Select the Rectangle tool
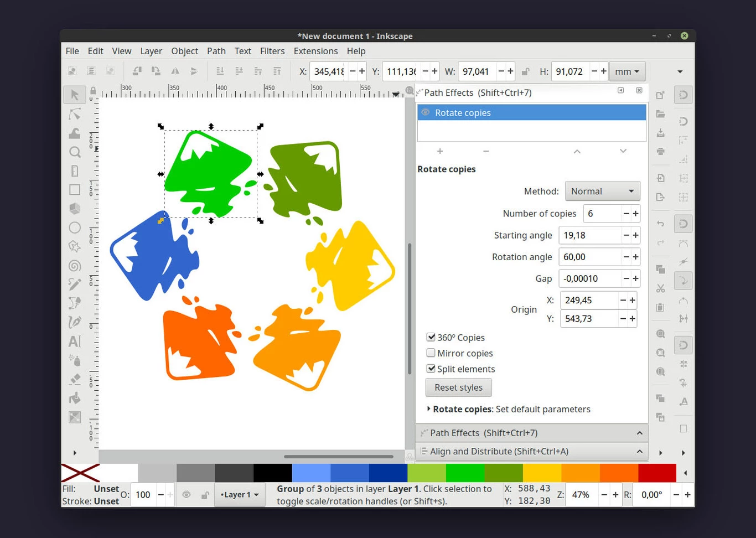 pyautogui.click(x=75, y=190)
